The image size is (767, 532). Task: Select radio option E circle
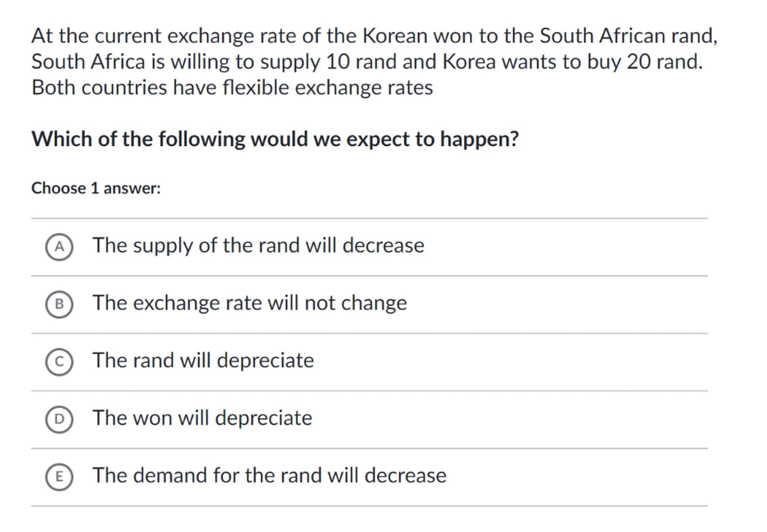pyautogui.click(x=59, y=477)
